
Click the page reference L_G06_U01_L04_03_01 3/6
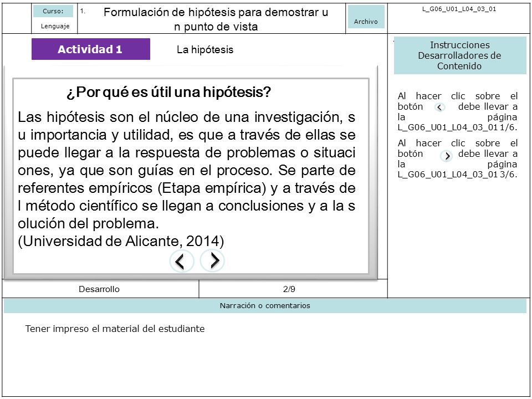coord(457,175)
